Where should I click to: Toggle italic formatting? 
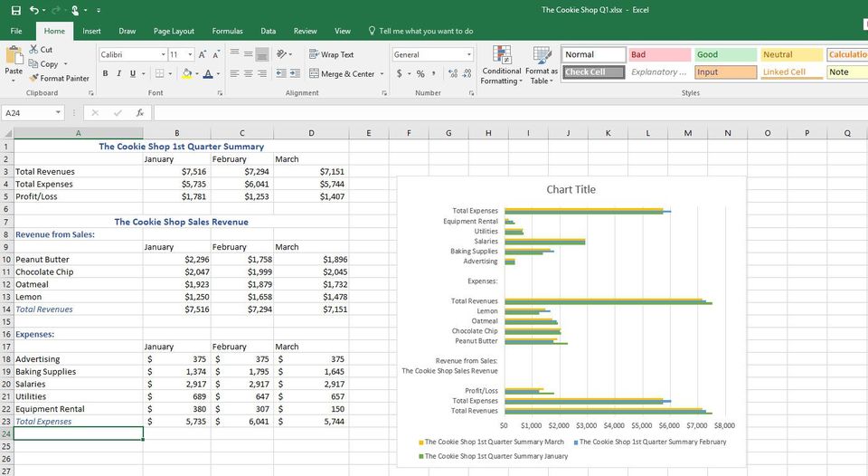coord(118,73)
